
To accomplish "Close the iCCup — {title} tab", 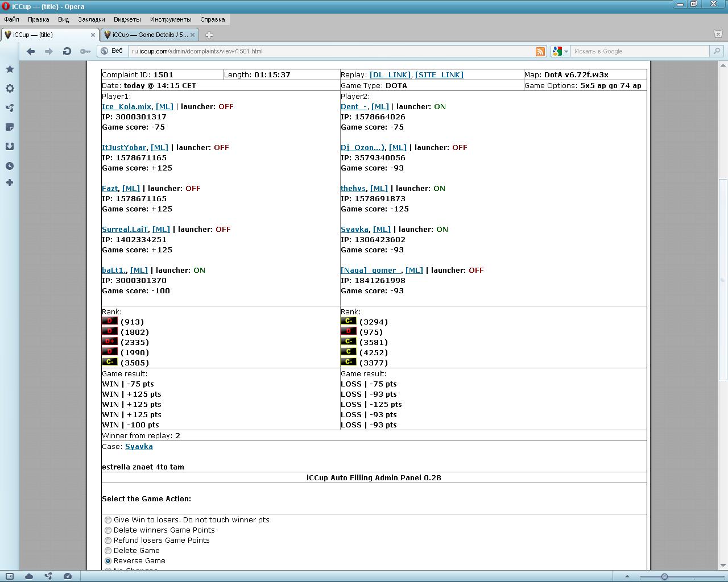I will tap(93, 35).
